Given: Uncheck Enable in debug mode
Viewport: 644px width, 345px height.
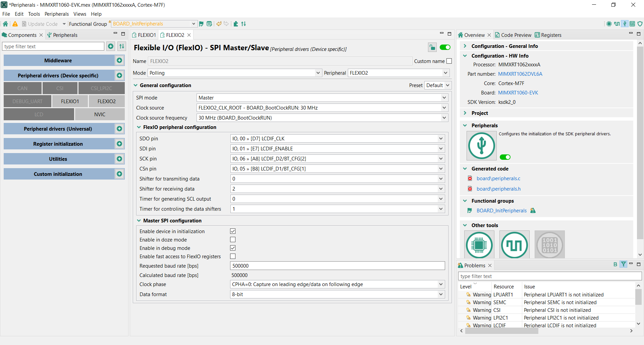Looking at the screenshot, I should tap(233, 248).
